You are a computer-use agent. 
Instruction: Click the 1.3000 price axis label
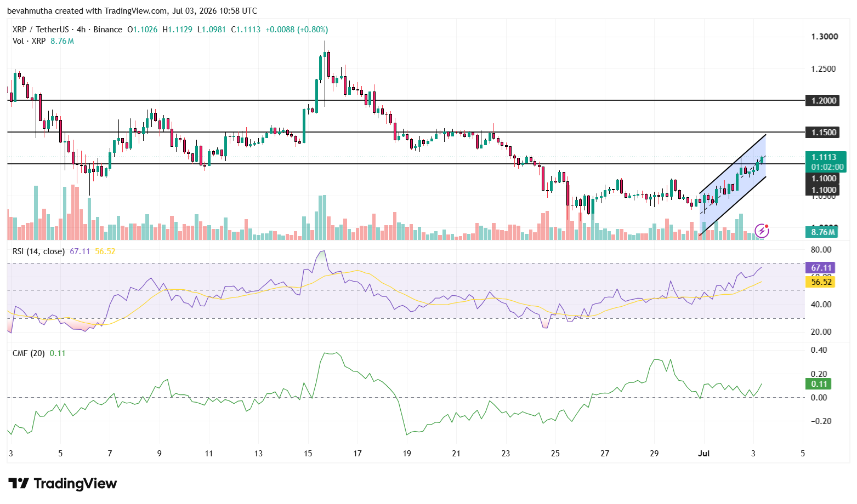(x=824, y=37)
